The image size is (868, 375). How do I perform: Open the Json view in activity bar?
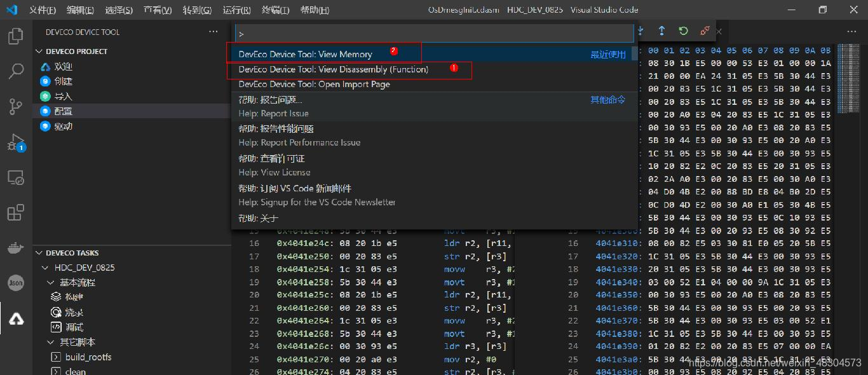pos(16,283)
